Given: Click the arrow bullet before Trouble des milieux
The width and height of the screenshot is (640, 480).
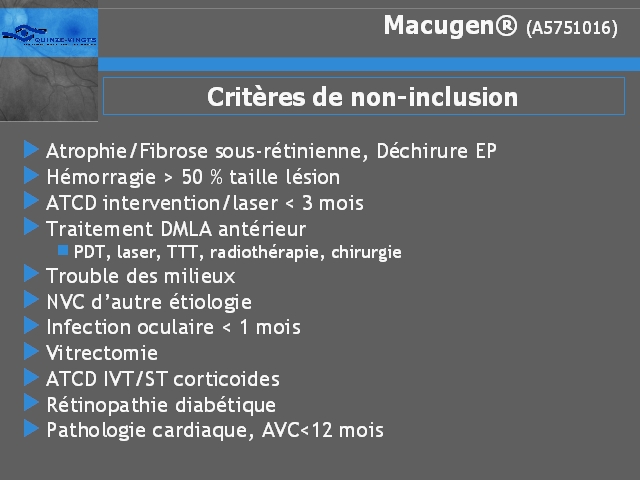Looking at the screenshot, I should click(31, 274).
